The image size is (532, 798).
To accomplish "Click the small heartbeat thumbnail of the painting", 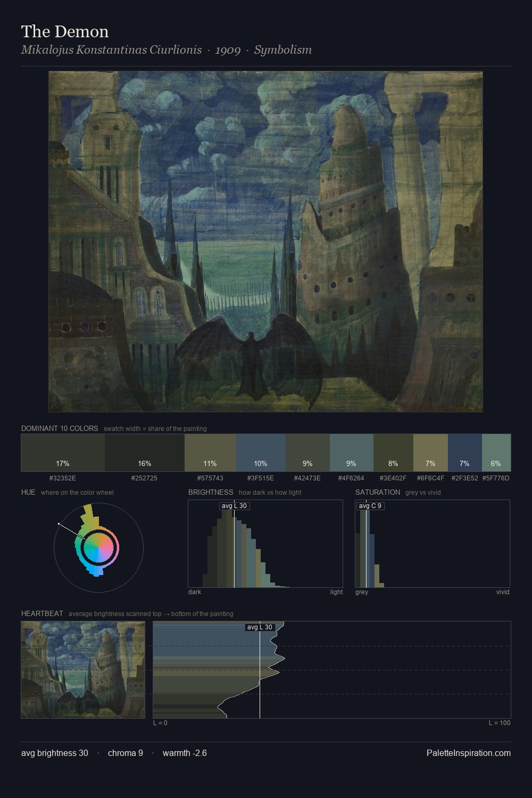I will coord(83,670).
